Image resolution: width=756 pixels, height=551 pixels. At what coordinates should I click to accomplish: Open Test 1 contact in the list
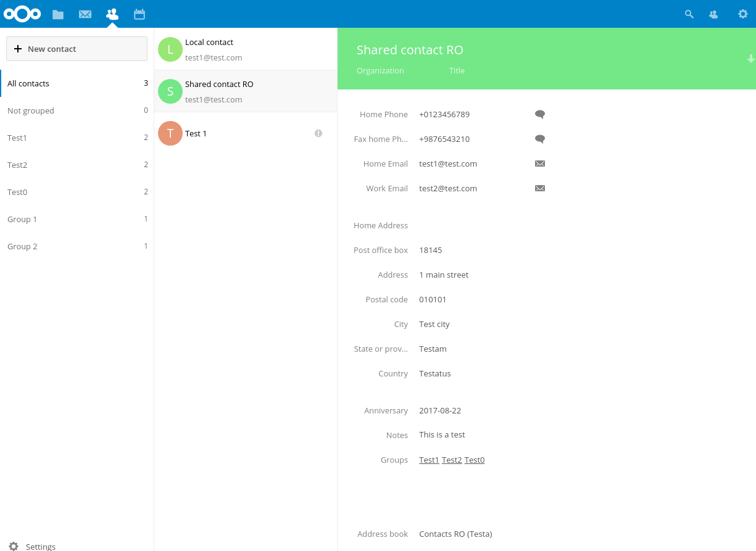(x=246, y=133)
